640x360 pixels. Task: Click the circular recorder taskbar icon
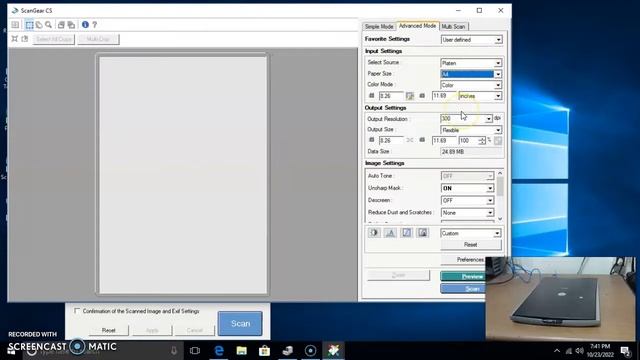pos(310,350)
